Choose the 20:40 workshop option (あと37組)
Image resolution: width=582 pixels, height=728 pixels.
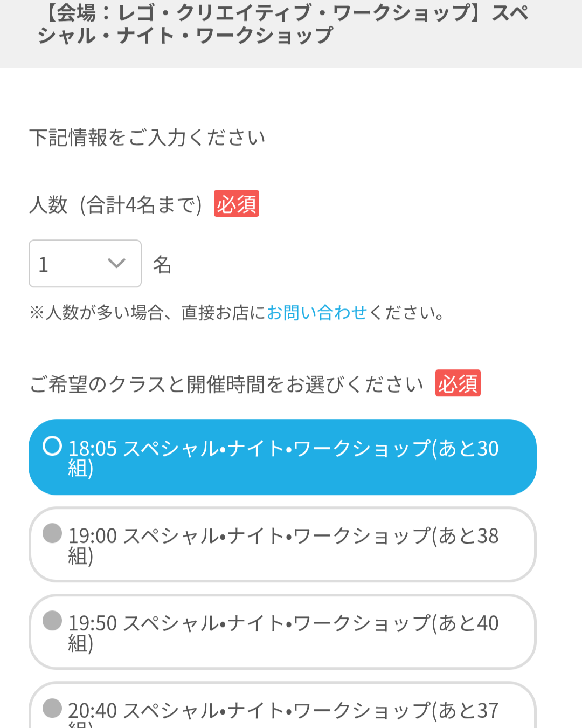(x=282, y=712)
